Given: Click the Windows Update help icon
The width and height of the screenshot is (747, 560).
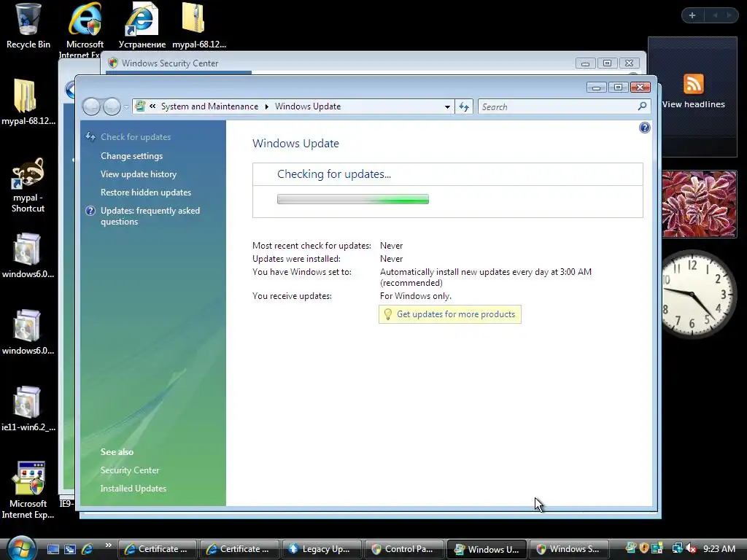Looking at the screenshot, I should click(644, 128).
